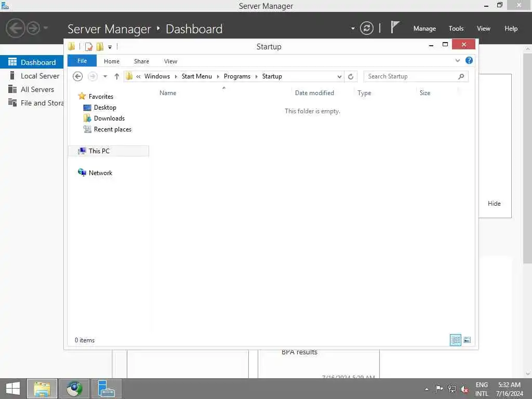Image resolution: width=532 pixels, height=399 pixels.
Task: Click the network icon in system tray
Action: point(451,389)
